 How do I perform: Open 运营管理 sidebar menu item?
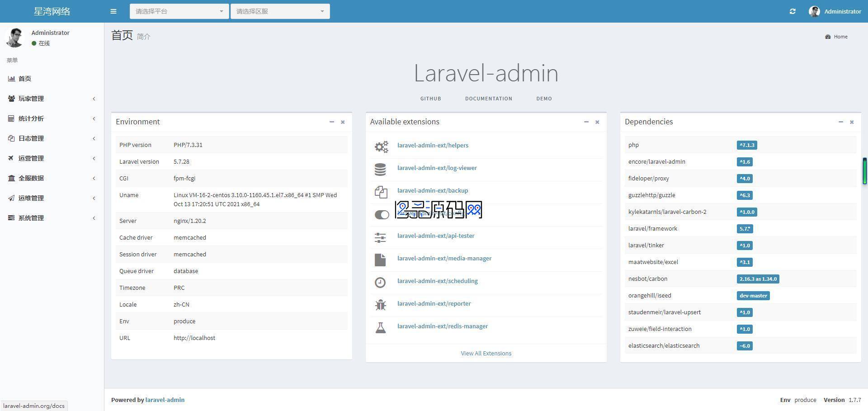point(52,158)
